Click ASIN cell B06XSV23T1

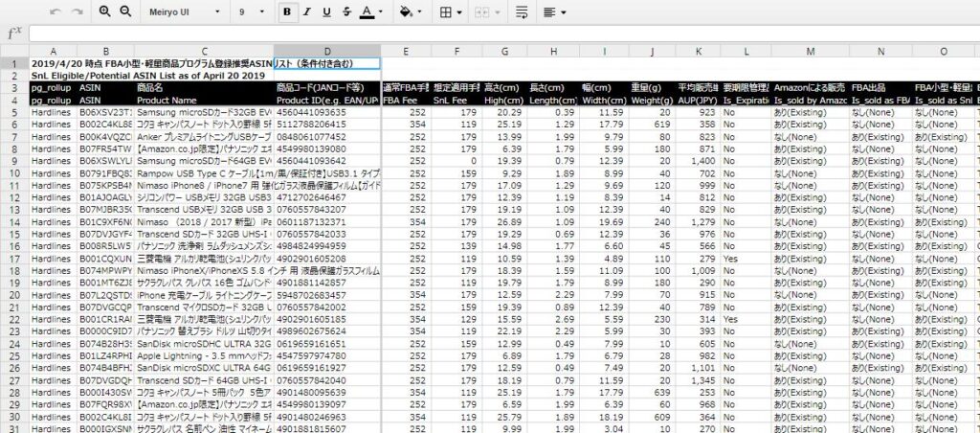(x=105, y=112)
